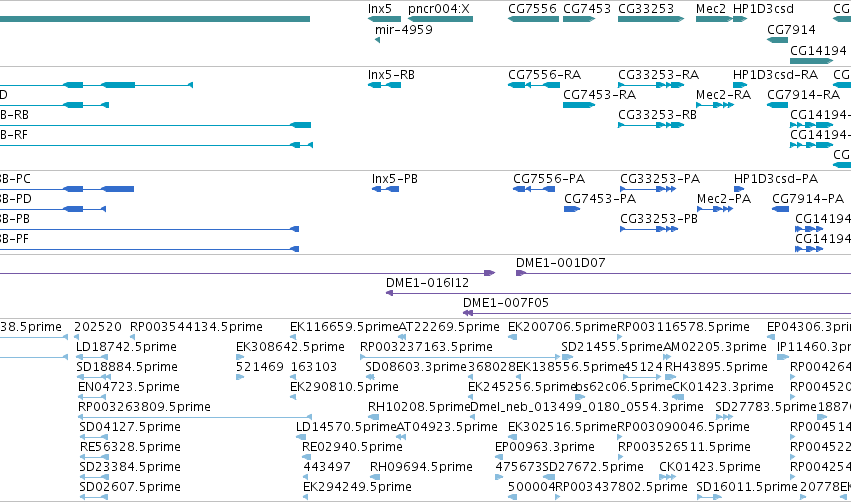Click the 202520 feature label
Viewport: 851px width, 502px height.
tap(98, 327)
